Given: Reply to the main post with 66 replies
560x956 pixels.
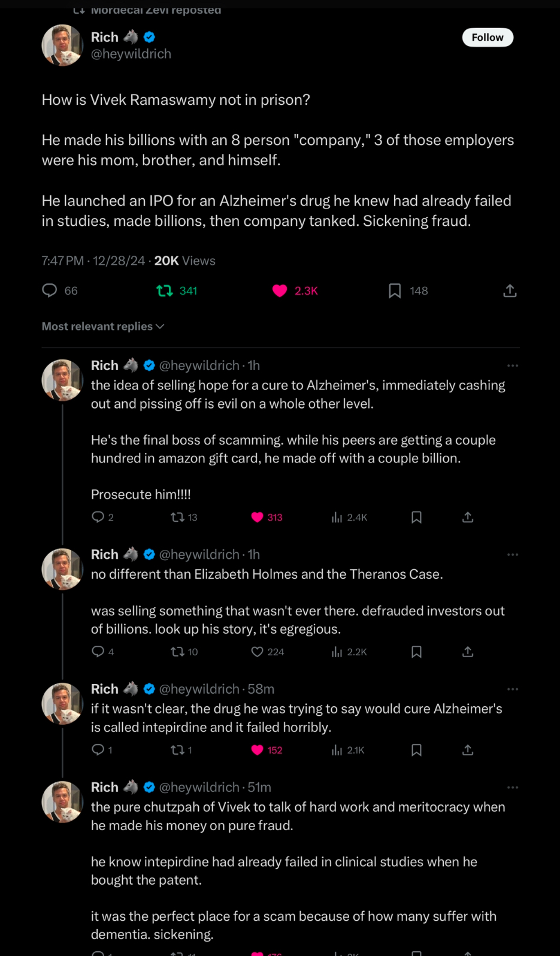Looking at the screenshot, I should pyautogui.click(x=50, y=291).
